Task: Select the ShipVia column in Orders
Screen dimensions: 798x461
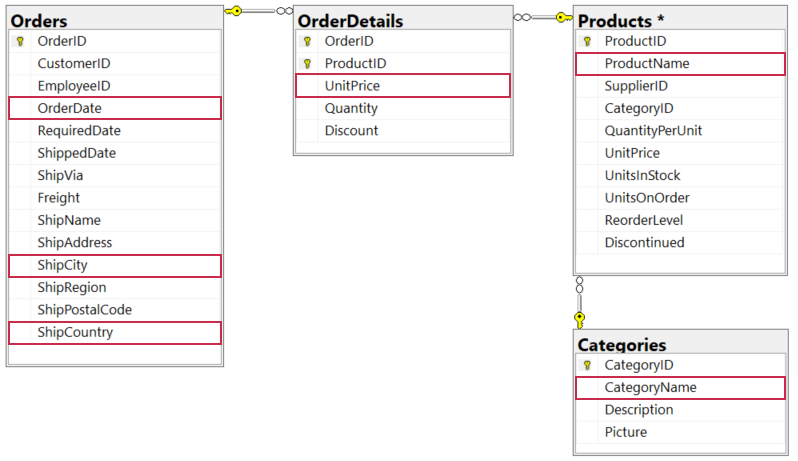Action: pyautogui.click(x=115, y=176)
